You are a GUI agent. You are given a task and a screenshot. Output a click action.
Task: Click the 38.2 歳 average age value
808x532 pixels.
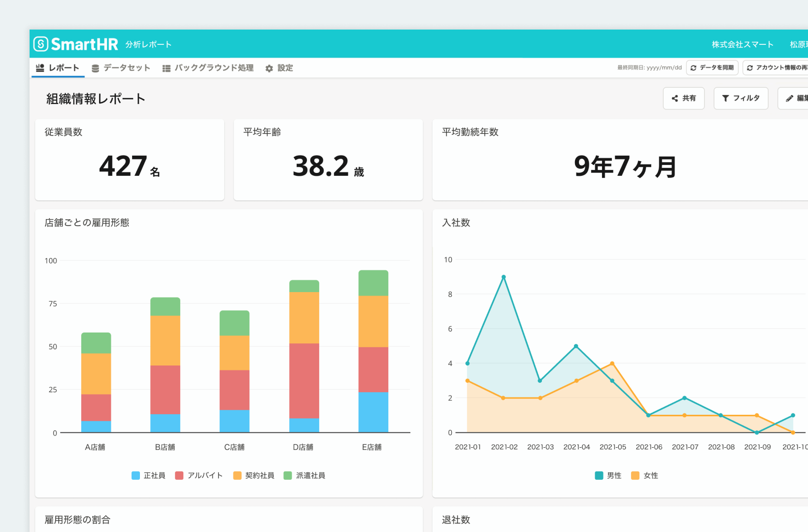(x=328, y=166)
